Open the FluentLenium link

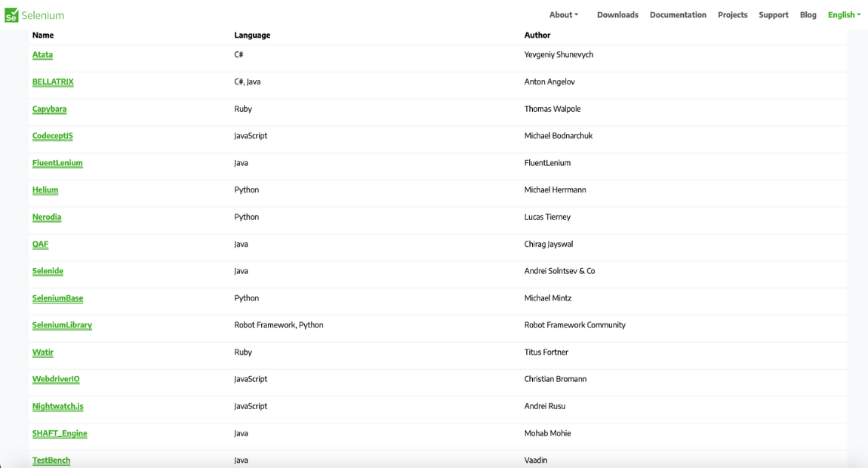coord(57,163)
